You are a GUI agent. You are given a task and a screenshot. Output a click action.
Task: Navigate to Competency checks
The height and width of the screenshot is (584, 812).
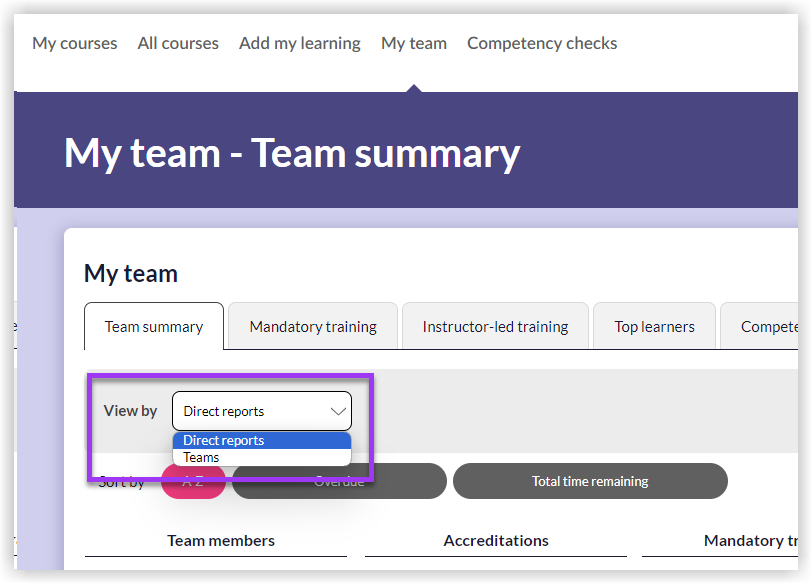pyautogui.click(x=541, y=43)
